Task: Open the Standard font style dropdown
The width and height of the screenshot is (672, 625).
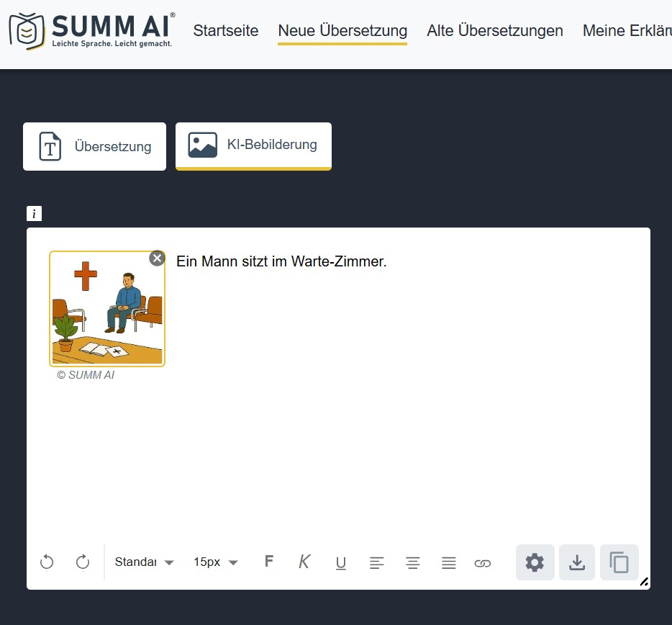Action: 144,562
